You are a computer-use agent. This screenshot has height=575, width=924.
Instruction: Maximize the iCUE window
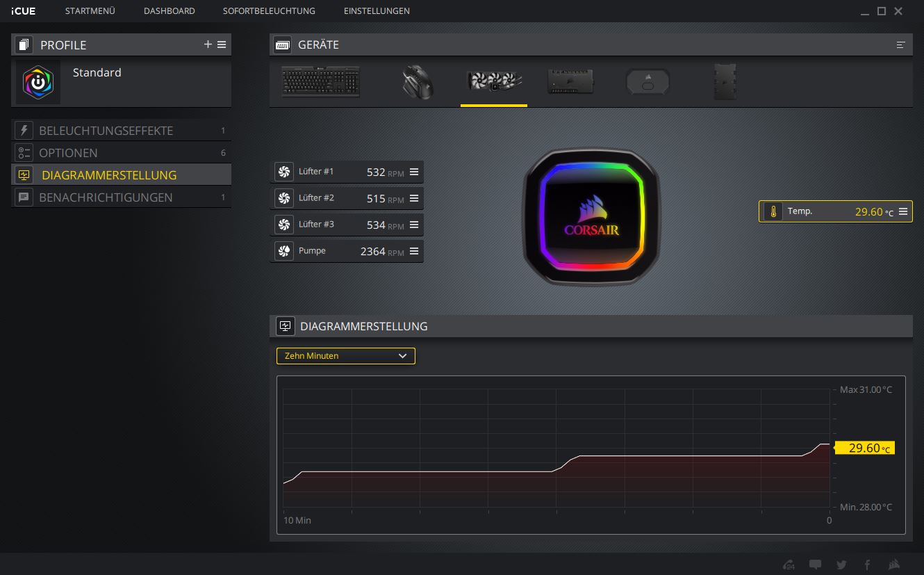point(882,11)
